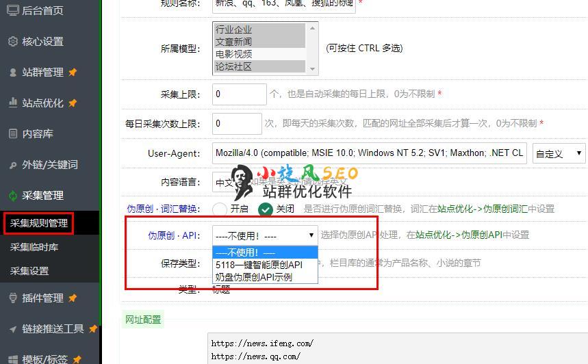
Task: Click the paper plane icon for 链接推送工具
Action: pos(13,329)
